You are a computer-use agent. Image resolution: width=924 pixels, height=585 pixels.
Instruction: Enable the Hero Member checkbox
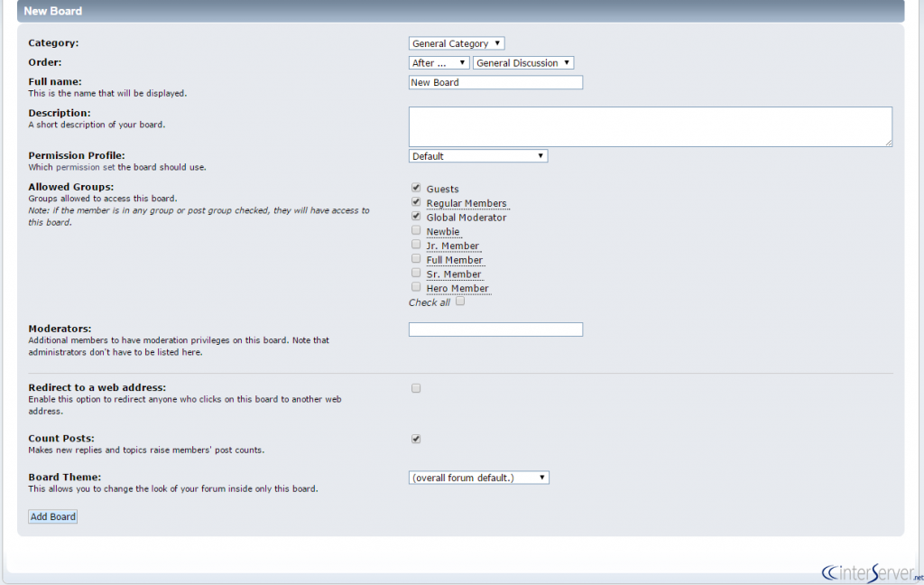416,287
